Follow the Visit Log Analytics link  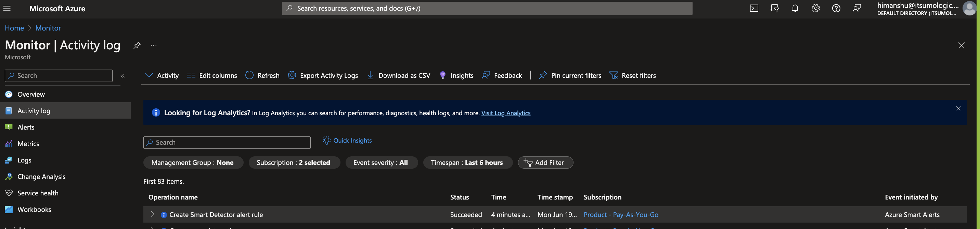506,113
